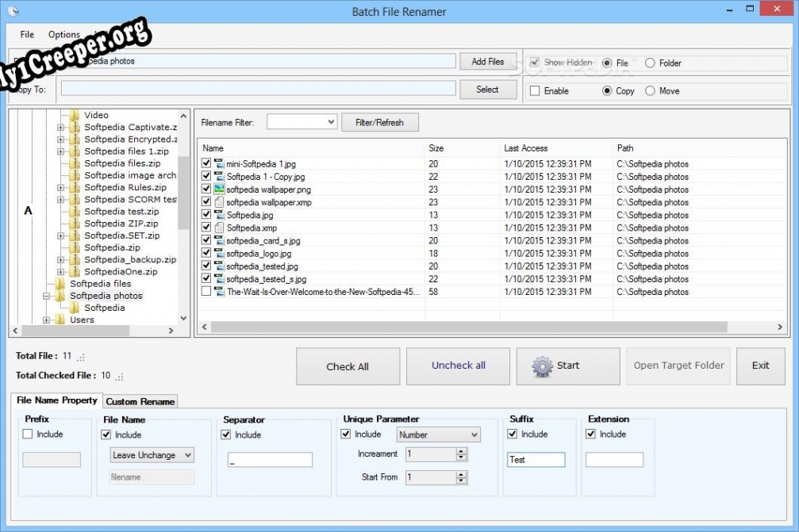Click the Video folder icon in tree
Image resolution: width=799 pixels, height=532 pixels.
tap(75, 115)
